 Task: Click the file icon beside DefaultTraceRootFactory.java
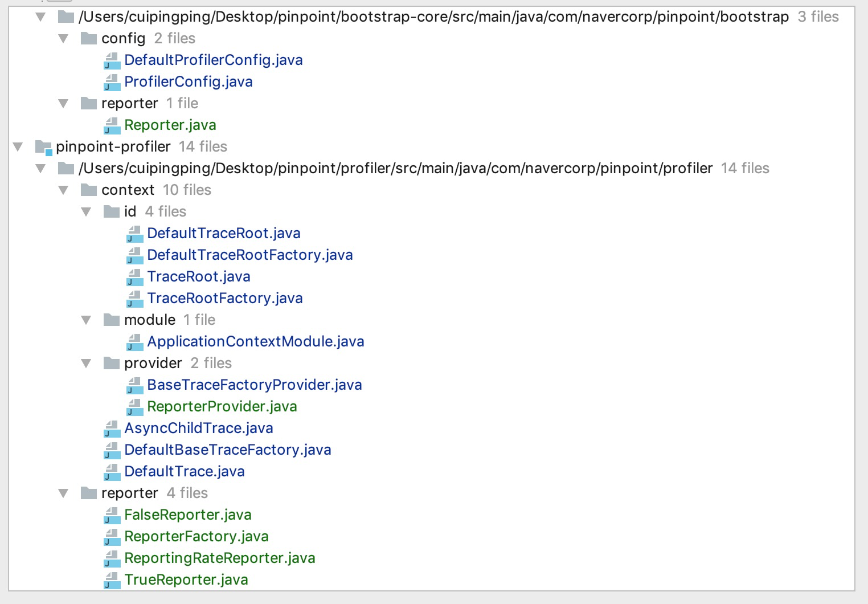click(135, 255)
